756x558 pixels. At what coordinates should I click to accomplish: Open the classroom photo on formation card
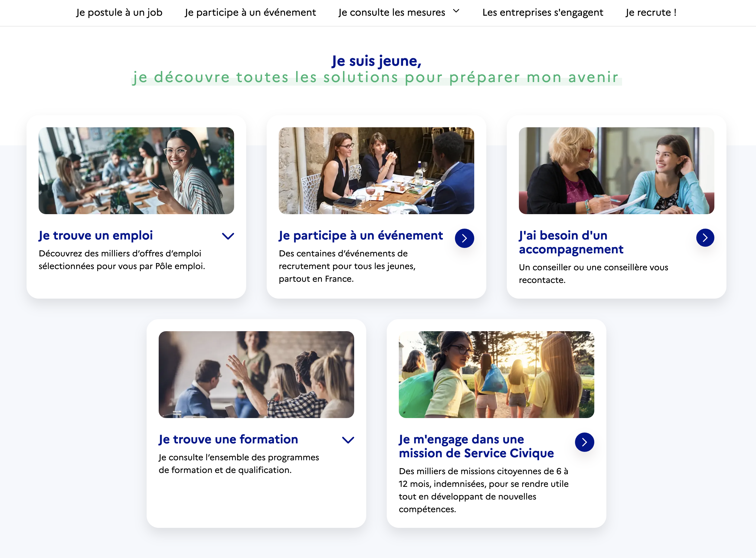(256, 375)
